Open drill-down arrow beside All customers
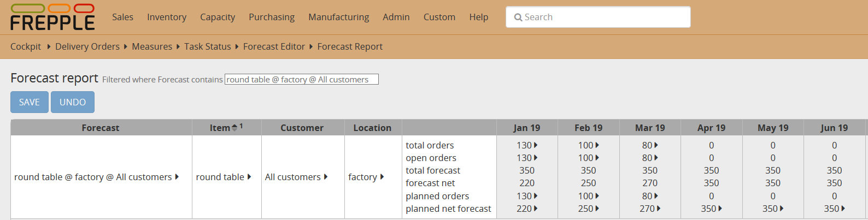The width and height of the screenshot is (868, 220). pyautogui.click(x=326, y=177)
